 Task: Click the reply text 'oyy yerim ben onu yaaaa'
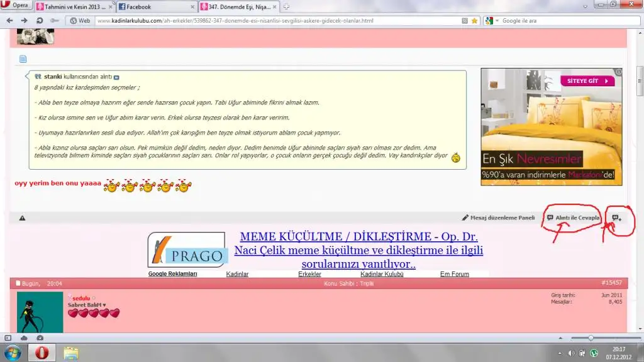[x=58, y=183]
